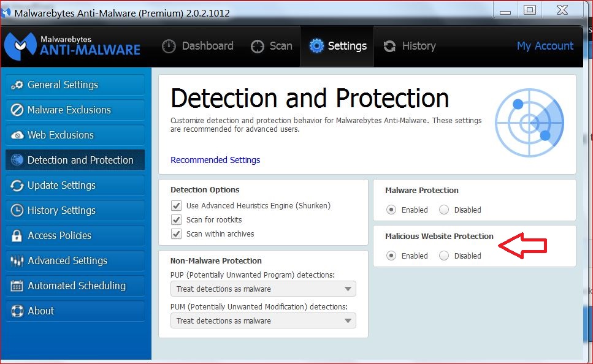The width and height of the screenshot is (593, 364).
Task: Click the About lifebuoy icon
Action: coord(17,311)
